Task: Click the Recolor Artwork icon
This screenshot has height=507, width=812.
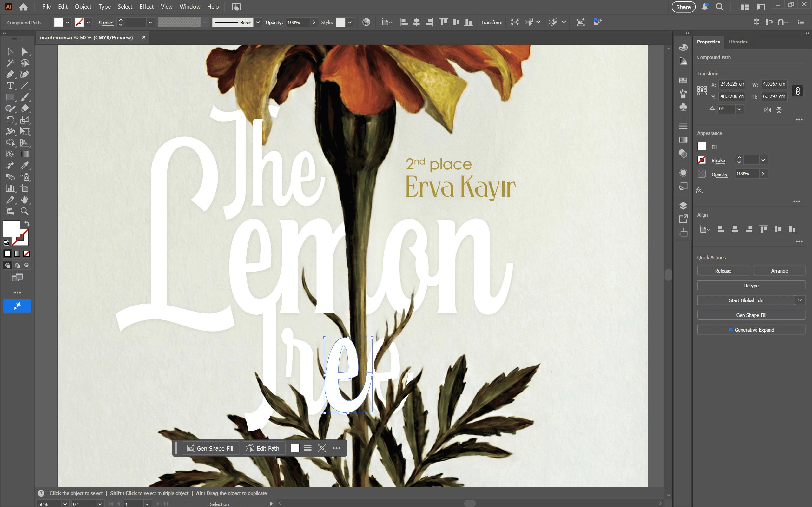Action: 366,23
